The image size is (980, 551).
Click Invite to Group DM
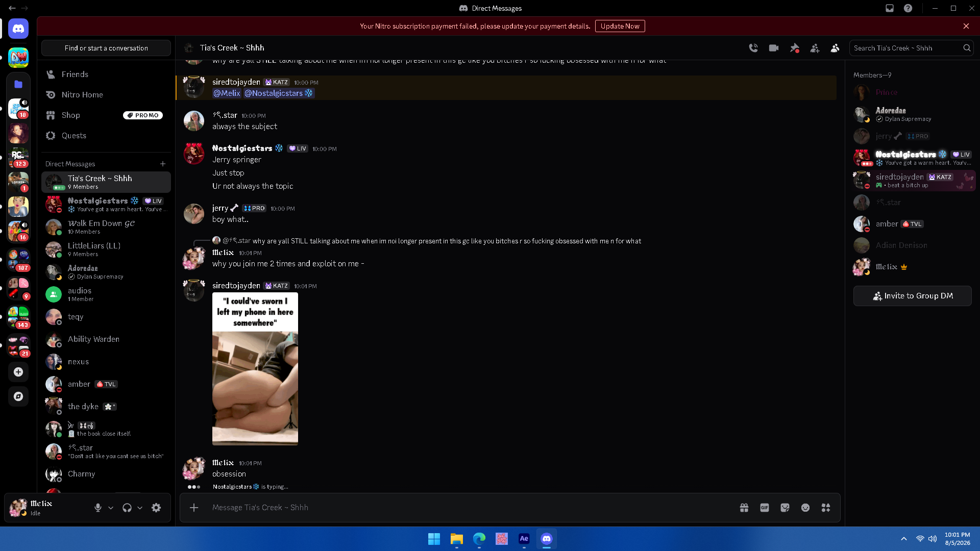tap(913, 296)
